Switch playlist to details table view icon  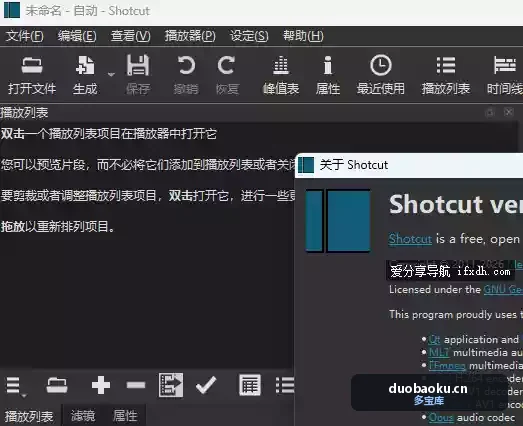[x=250, y=385]
